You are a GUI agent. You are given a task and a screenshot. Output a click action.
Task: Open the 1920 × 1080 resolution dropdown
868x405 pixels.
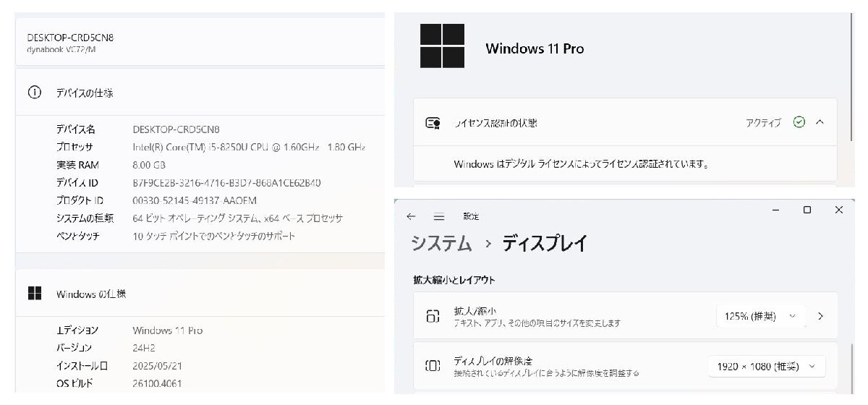(767, 367)
